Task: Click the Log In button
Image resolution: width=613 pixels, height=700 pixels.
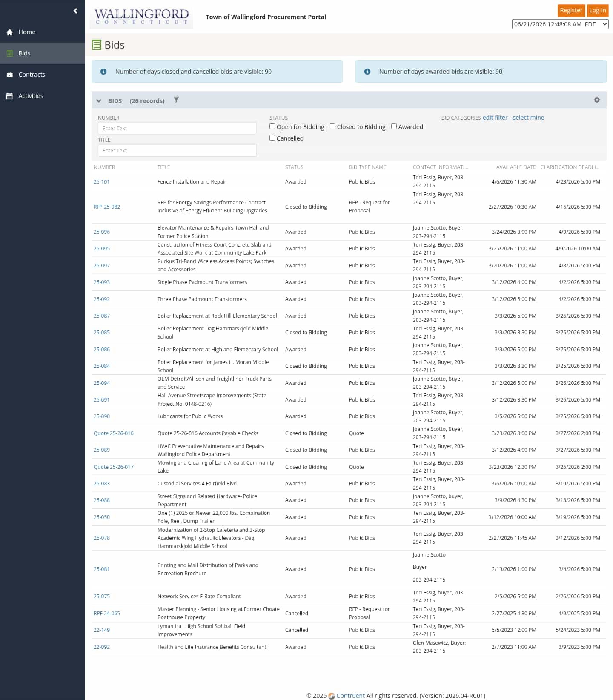Action: point(597,10)
